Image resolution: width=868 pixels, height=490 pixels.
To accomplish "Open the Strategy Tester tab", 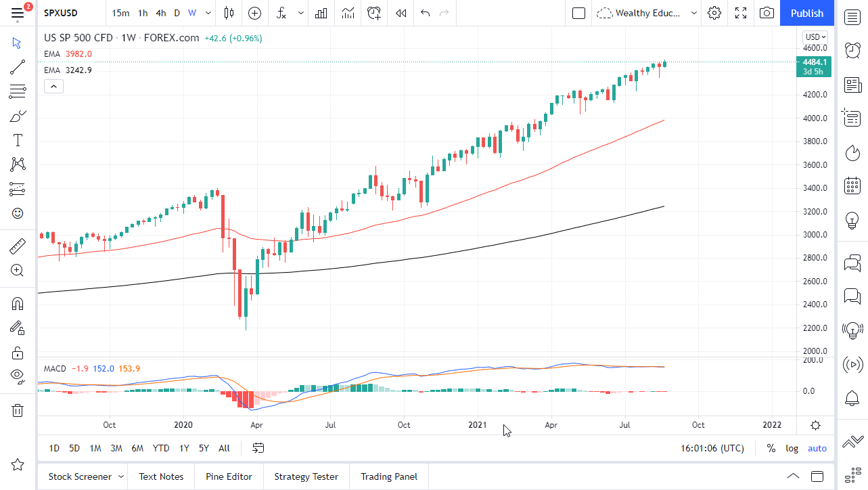I will [x=306, y=476].
